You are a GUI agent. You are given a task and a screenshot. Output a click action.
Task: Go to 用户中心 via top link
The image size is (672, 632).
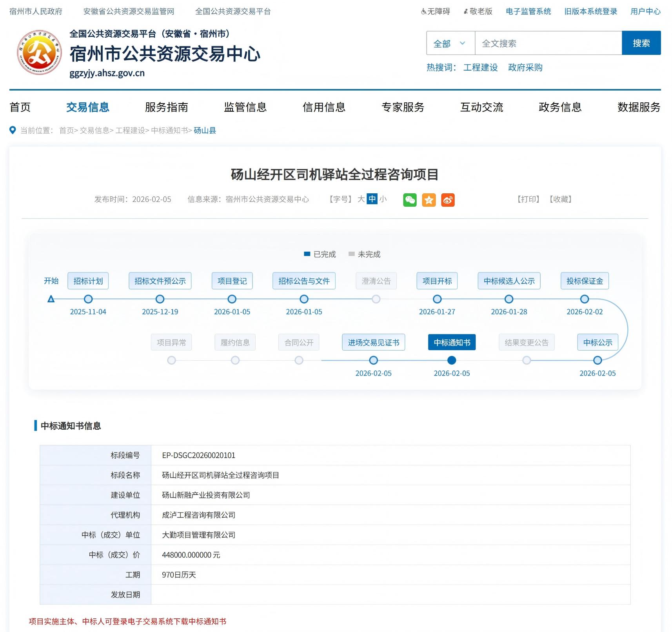coord(645,11)
